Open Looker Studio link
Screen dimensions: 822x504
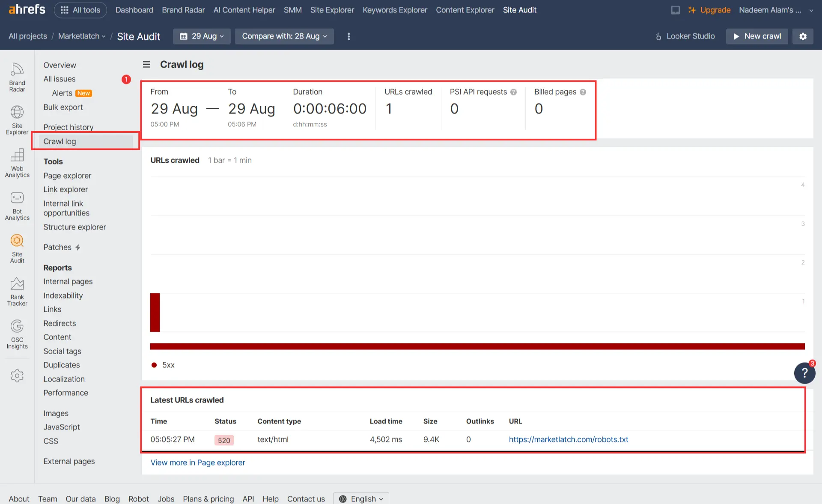685,36
